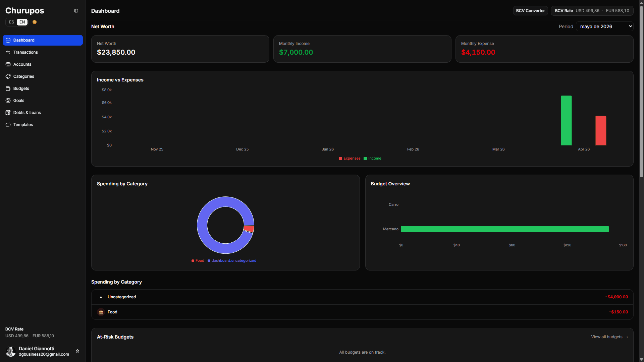The width and height of the screenshot is (644, 362).
Task: Click 'All budgets are on track.' message
Action: pyautogui.click(x=362, y=352)
